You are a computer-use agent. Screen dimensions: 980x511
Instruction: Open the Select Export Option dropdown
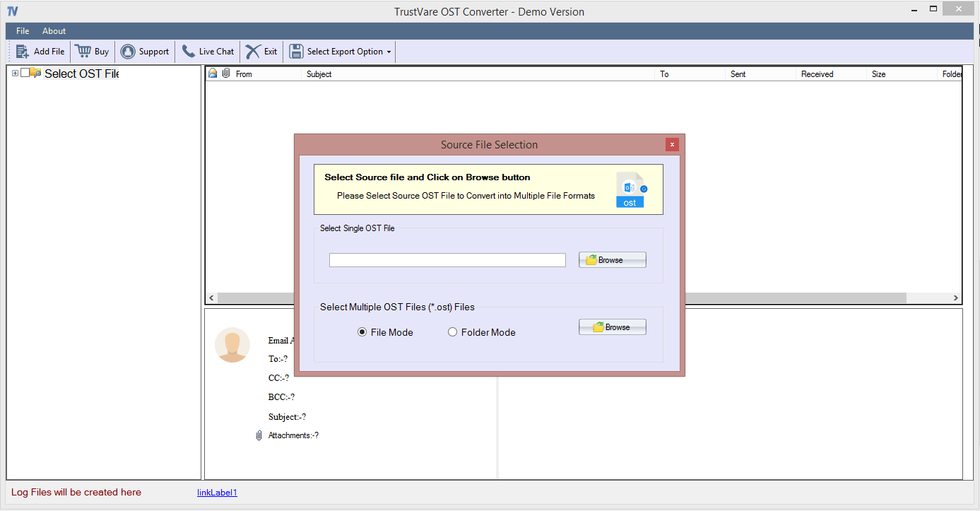point(389,51)
